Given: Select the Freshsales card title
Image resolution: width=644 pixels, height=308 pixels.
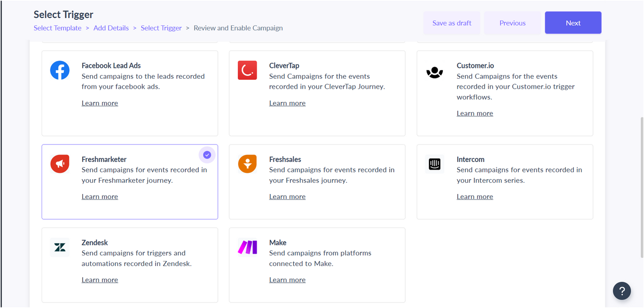Looking at the screenshot, I should pyautogui.click(x=285, y=159).
